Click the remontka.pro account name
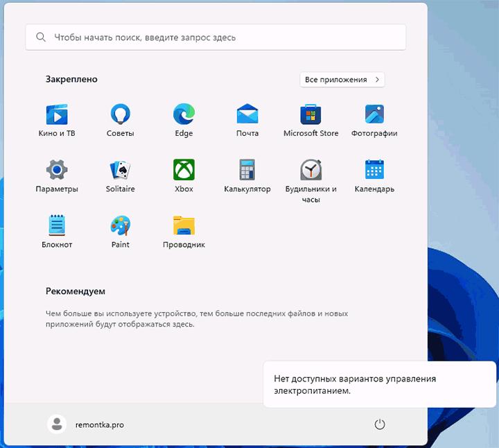Screen dimensions: 499x448 tap(100, 424)
